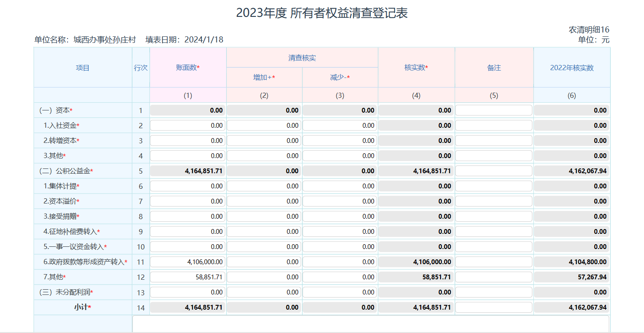Click 减少 field for 3.其他 row 4
The width and height of the screenshot is (644, 333).
pyautogui.click(x=340, y=156)
